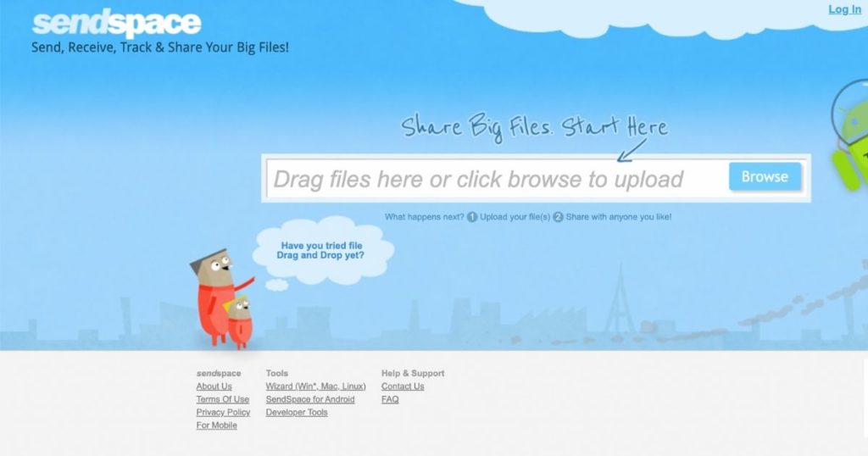Open the Terms Of Use link
868x456 pixels.
click(x=223, y=399)
